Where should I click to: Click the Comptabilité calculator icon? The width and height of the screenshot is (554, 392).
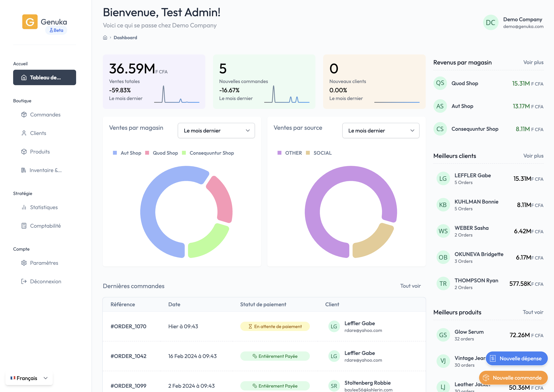pyautogui.click(x=24, y=226)
